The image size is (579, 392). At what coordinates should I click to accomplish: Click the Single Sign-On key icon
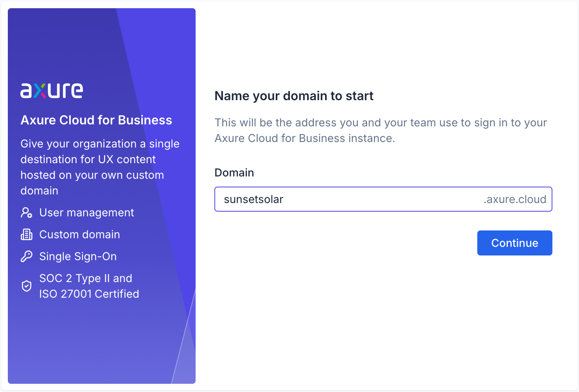pyautogui.click(x=27, y=257)
